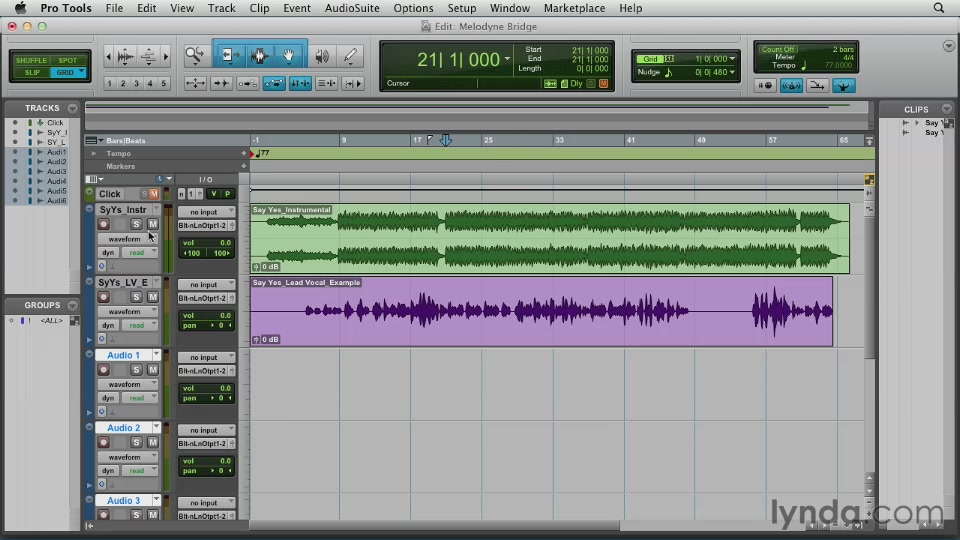Viewport: 960px width, 540px height.
Task: Open the edit window toolbar menu arrow
Action: click(x=948, y=46)
